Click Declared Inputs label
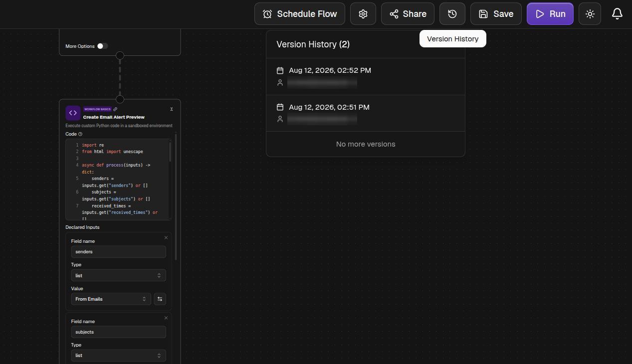632x364 pixels. click(82, 227)
